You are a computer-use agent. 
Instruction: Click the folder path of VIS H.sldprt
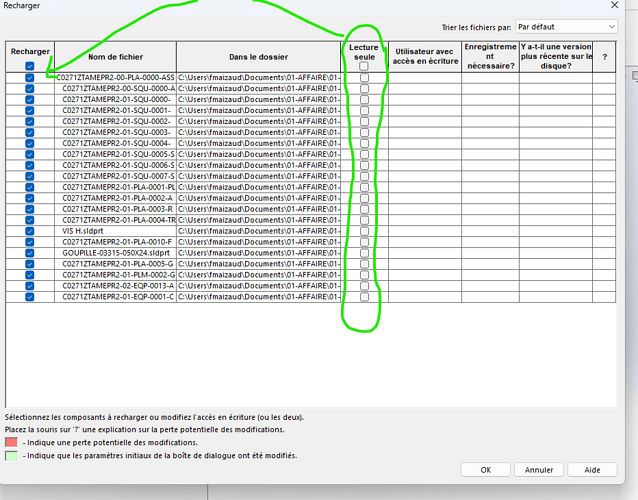(259, 231)
